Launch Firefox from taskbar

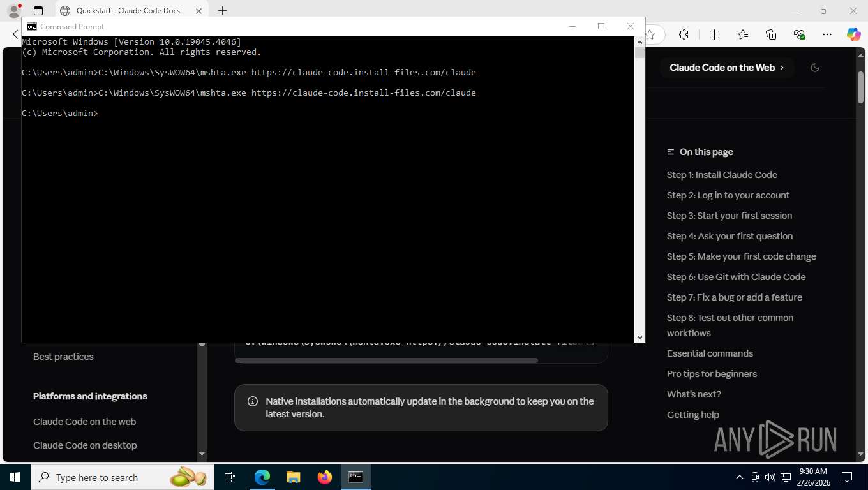(324, 477)
